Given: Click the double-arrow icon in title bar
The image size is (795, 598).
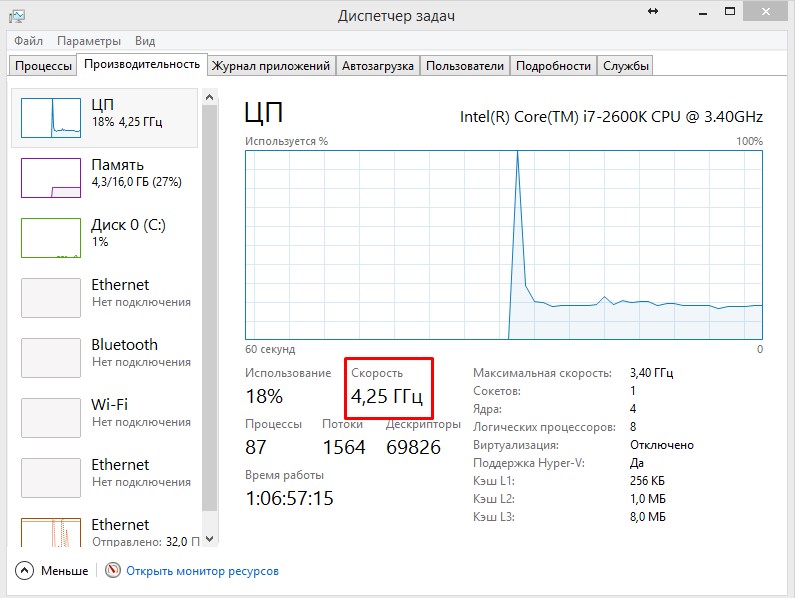Looking at the screenshot, I should click(x=653, y=11).
